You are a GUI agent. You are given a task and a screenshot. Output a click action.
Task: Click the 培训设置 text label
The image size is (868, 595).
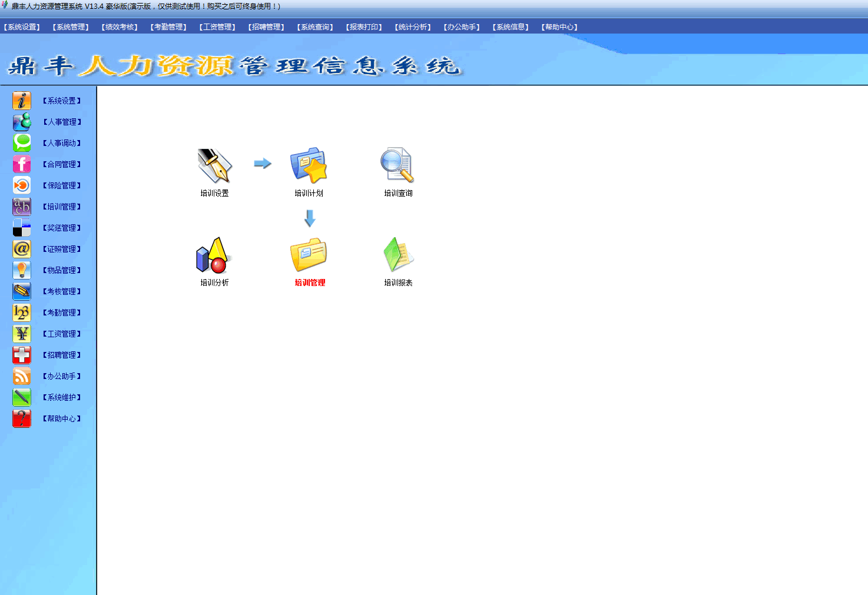[x=214, y=193]
